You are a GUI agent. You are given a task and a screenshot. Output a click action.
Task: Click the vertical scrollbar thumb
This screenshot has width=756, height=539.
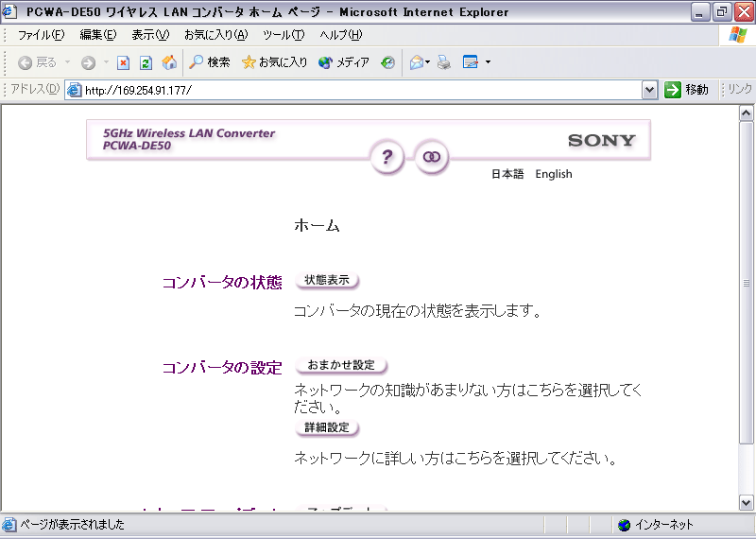tap(747, 283)
